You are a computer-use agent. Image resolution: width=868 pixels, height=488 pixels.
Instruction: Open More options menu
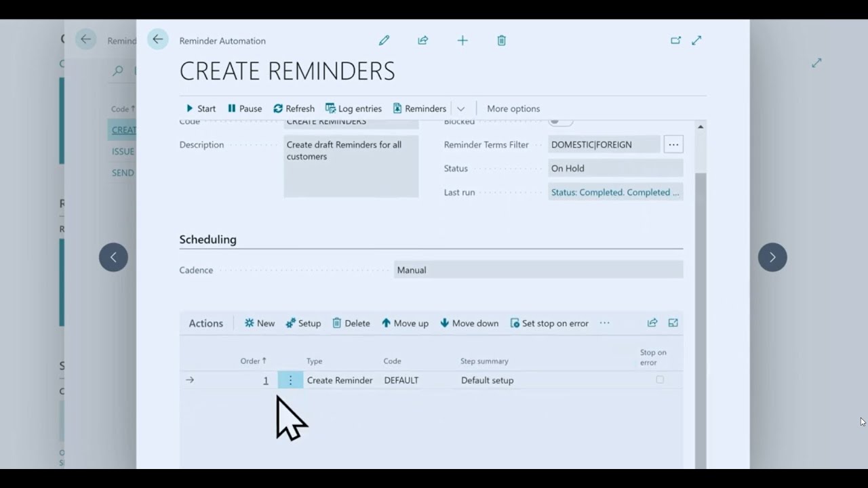(513, 108)
